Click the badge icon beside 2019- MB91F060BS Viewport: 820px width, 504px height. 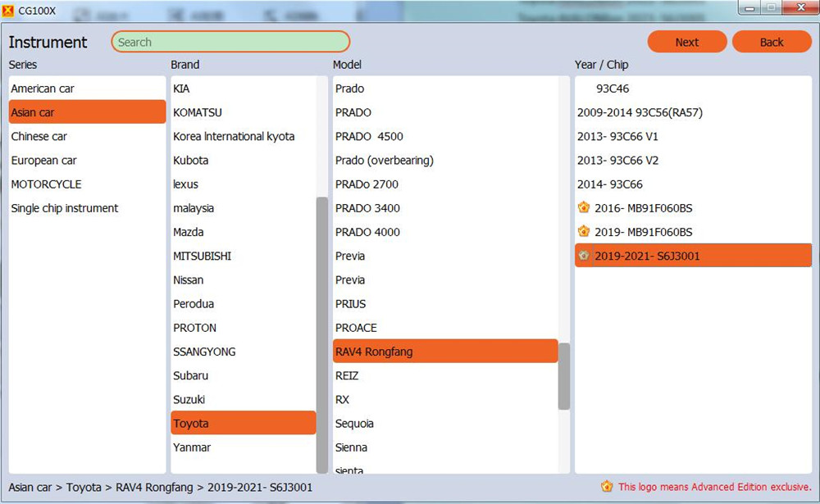pos(584,231)
